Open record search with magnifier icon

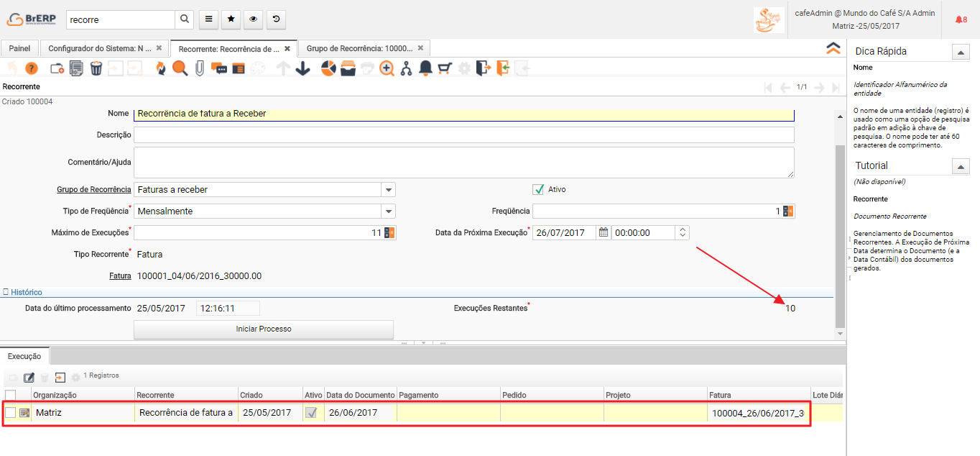(180, 68)
